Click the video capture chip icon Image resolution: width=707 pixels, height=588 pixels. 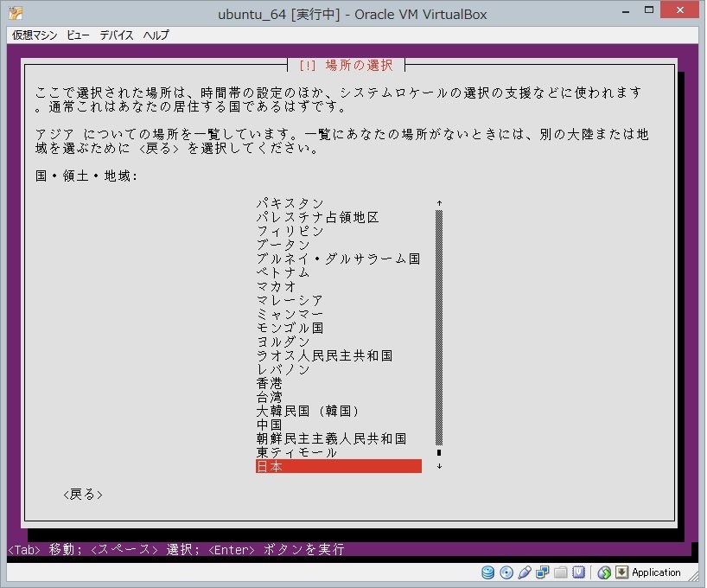[578, 572]
